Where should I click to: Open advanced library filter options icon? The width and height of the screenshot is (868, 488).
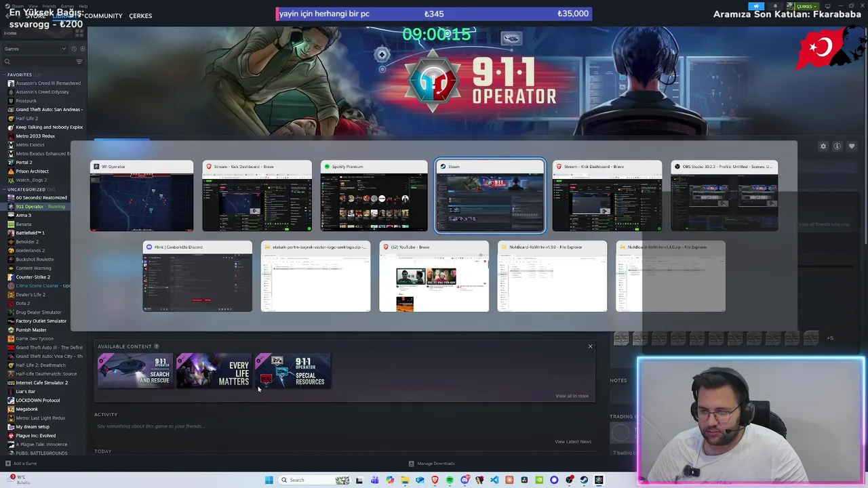79,62
